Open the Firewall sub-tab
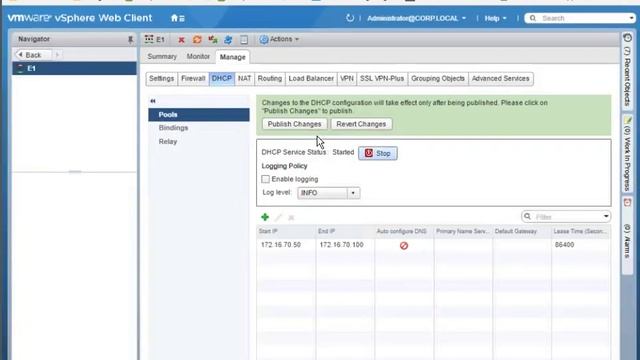 point(193,78)
